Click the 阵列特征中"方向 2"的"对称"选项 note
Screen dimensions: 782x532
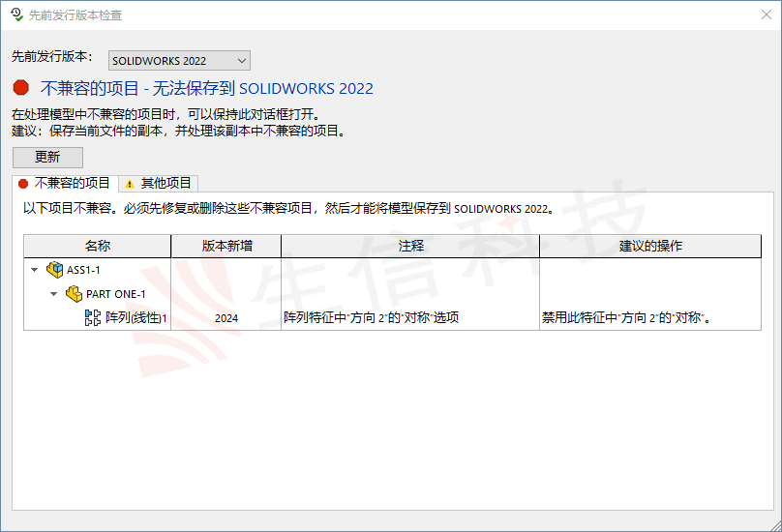click(x=371, y=317)
